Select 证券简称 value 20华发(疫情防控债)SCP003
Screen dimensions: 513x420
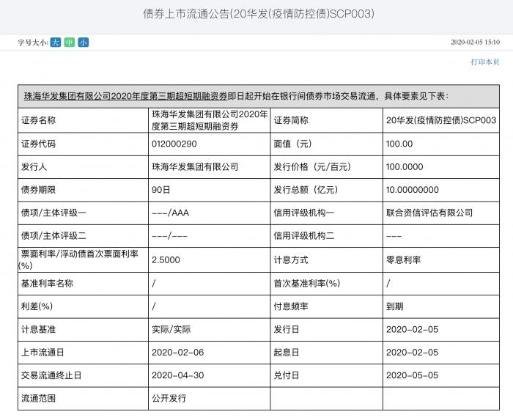coord(441,120)
